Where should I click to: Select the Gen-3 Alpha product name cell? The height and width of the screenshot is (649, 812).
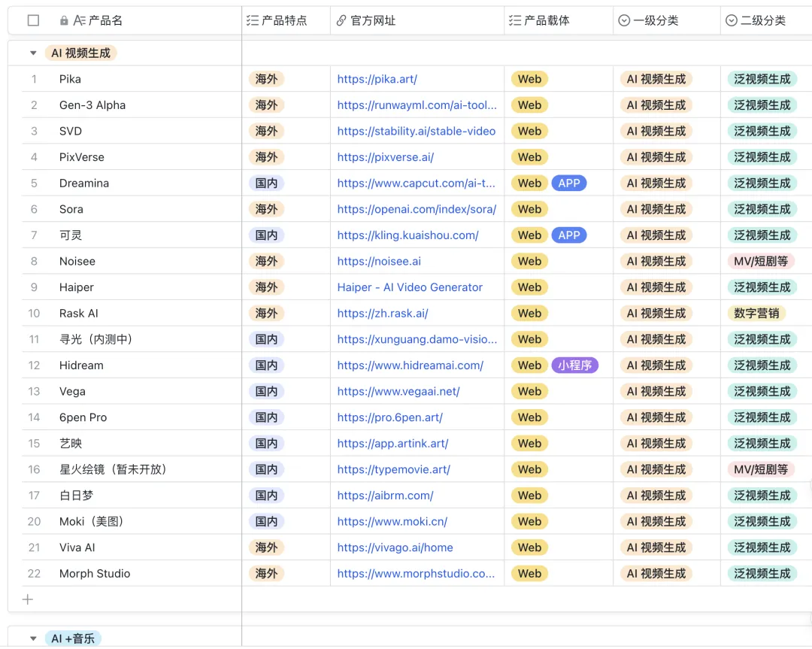point(92,105)
